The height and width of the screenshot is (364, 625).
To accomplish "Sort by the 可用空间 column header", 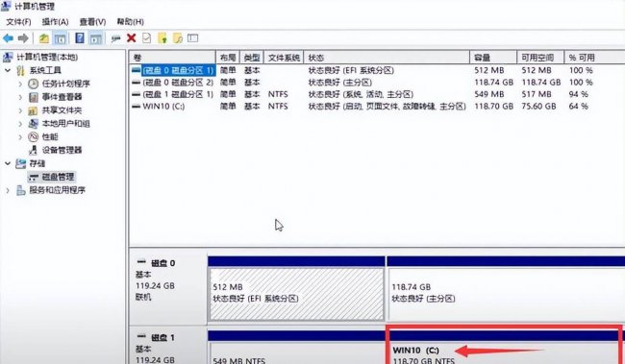I will 540,58.
